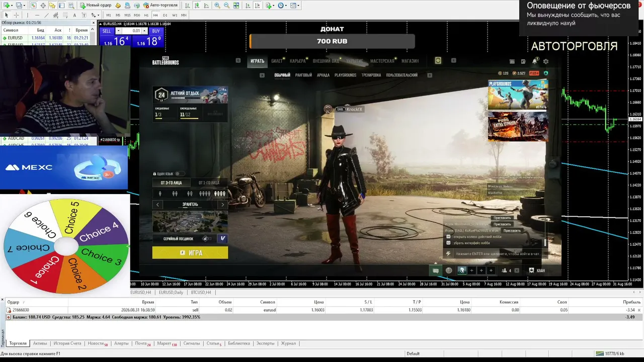This screenshot has height=362, width=644.
Task: Select the equidistant channel tool
Action: click(56, 15)
